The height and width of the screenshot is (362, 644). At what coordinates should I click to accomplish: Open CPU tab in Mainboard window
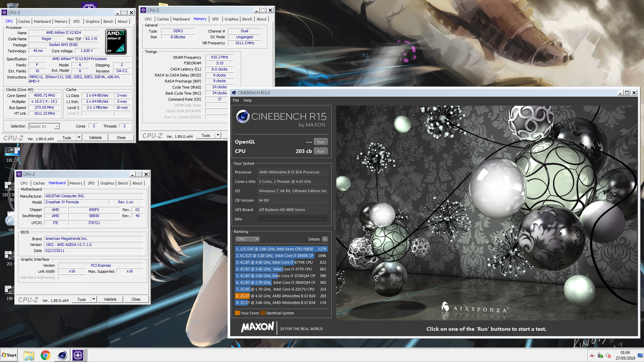pyautogui.click(x=24, y=183)
